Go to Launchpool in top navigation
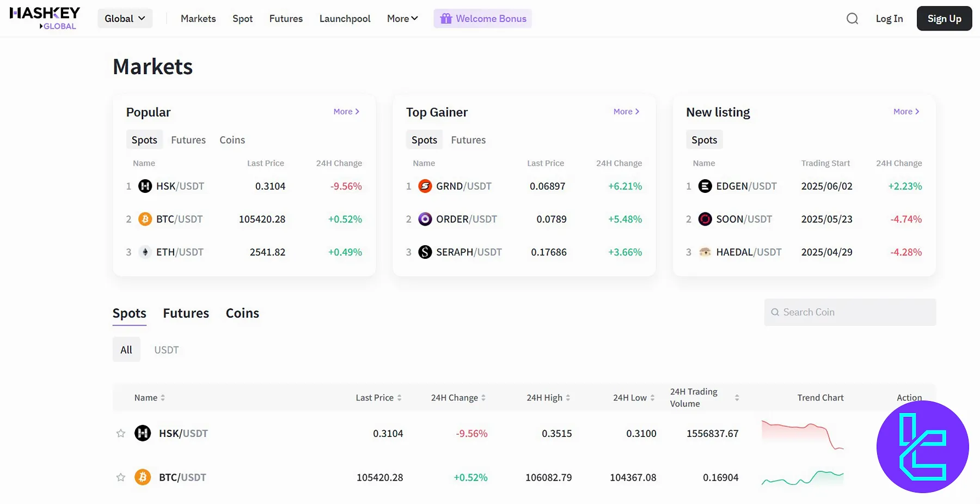Screen dimensions: 980x504 tap(345, 19)
